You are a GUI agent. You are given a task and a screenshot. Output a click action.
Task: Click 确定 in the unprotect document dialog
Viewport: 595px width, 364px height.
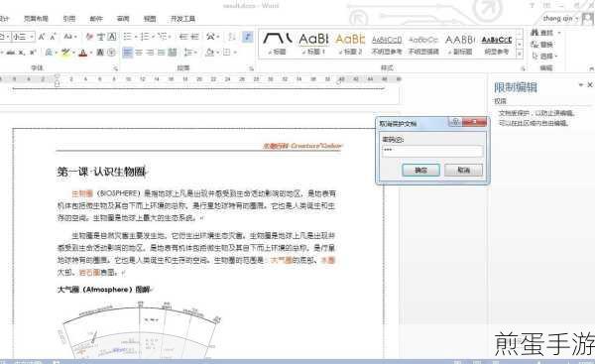pyautogui.click(x=420, y=170)
